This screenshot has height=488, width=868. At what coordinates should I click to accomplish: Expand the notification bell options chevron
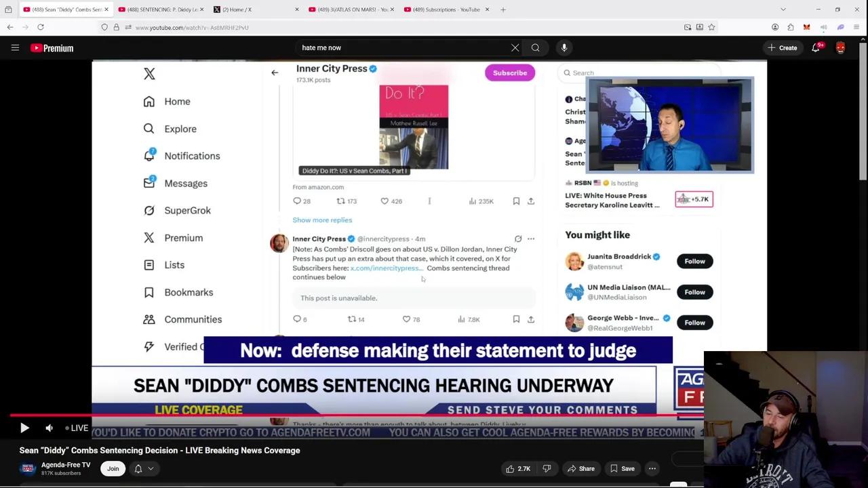click(151, 468)
